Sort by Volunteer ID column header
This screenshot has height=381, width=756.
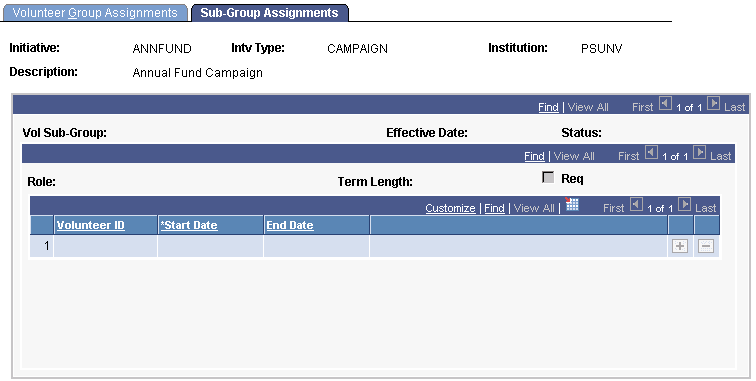point(91,225)
